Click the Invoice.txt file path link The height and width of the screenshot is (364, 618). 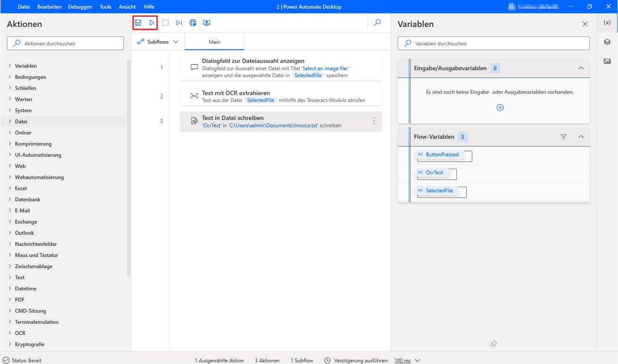[273, 126]
